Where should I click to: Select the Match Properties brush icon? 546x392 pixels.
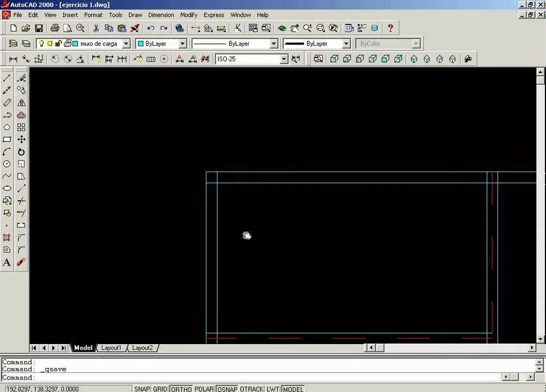pos(135,28)
